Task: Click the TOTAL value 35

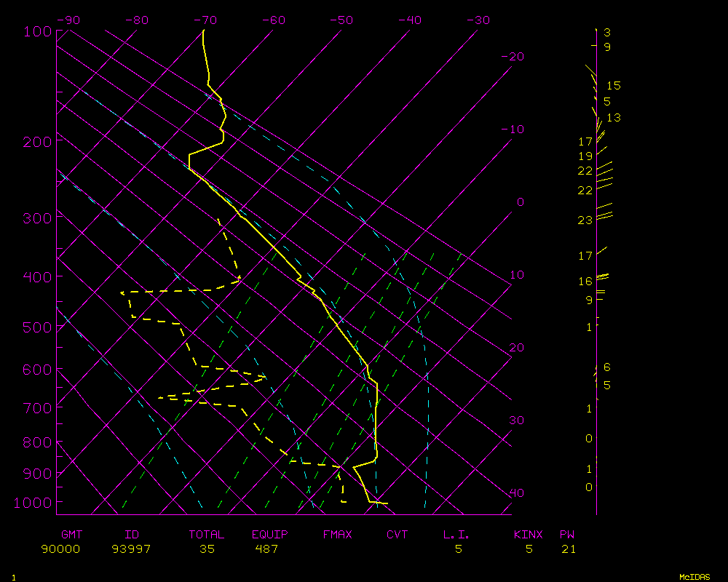Action: (207, 549)
